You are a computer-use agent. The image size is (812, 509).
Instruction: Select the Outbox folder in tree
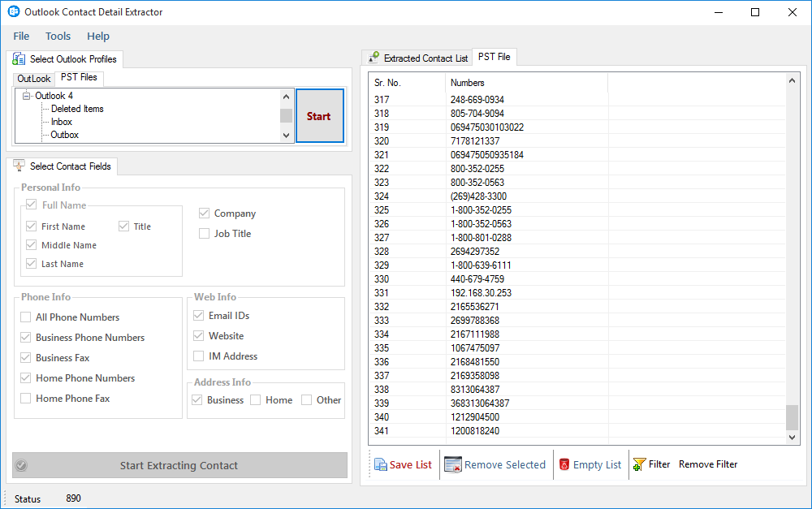click(x=65, y=135)
